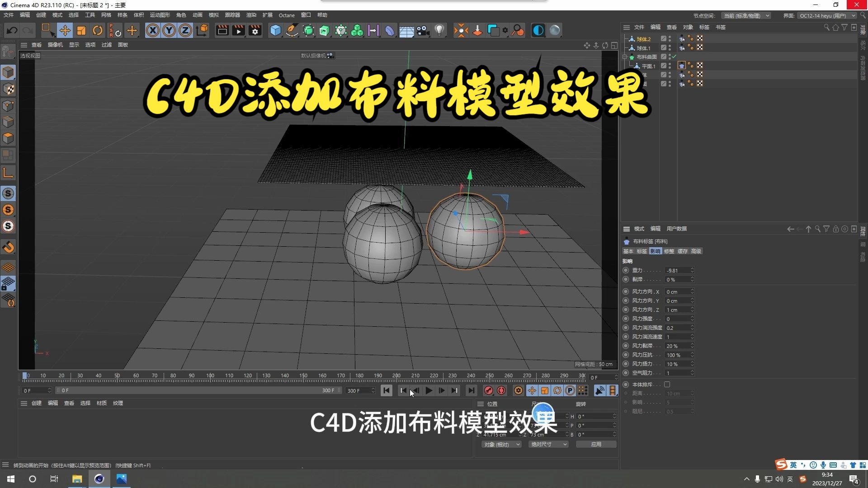The image size is (868, 488).
Task: Click the Camera icon in the toolbar
Action: (x=423, y=30)
